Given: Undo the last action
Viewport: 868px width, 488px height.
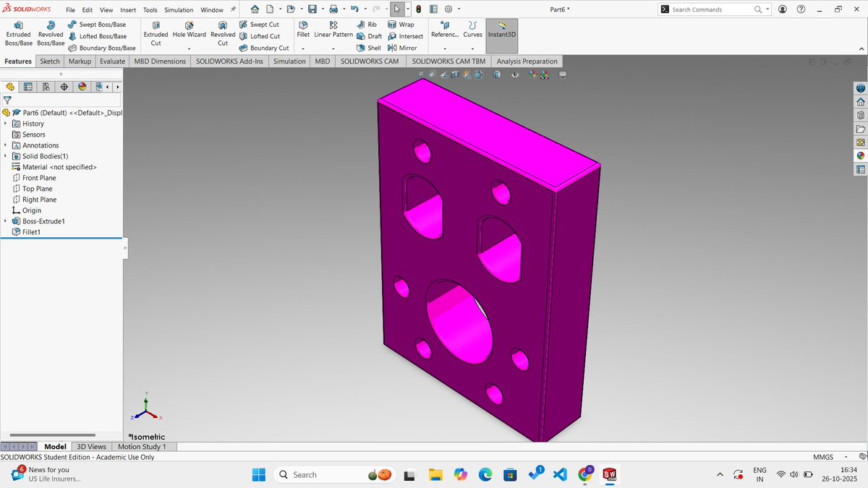Looking at the screenshot, I should tap(354, 9).
